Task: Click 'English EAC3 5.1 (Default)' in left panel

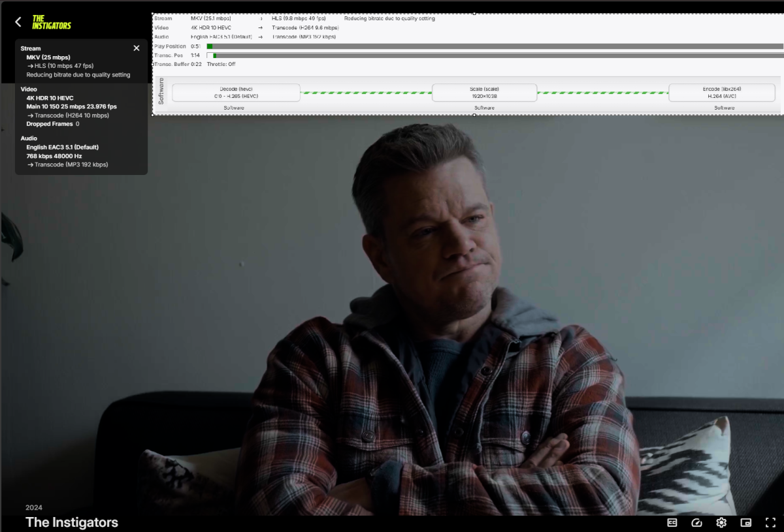Action: (x=63, y=148)
